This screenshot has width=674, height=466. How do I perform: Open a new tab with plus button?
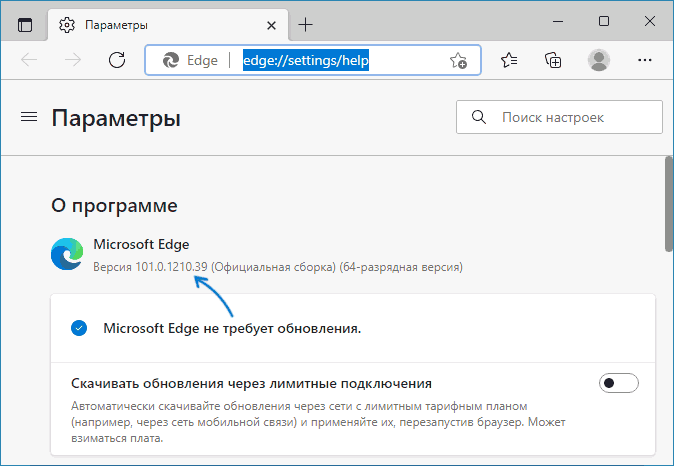pos(306,25)
